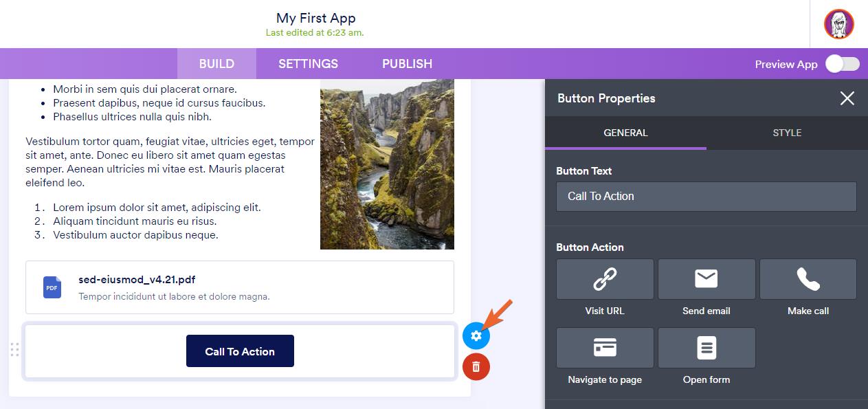Click inside the Button Text field
The image size is (868, 409).
click(706, 197)
